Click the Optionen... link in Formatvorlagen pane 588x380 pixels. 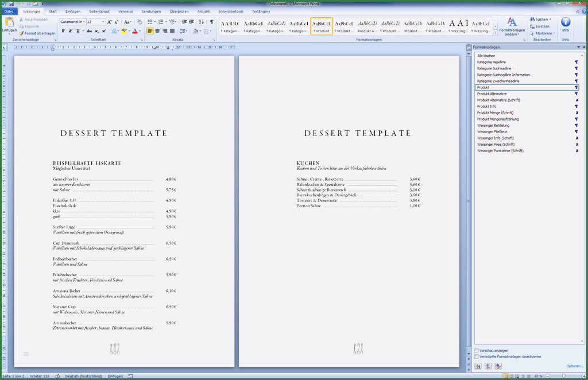(x=575, y=366)
